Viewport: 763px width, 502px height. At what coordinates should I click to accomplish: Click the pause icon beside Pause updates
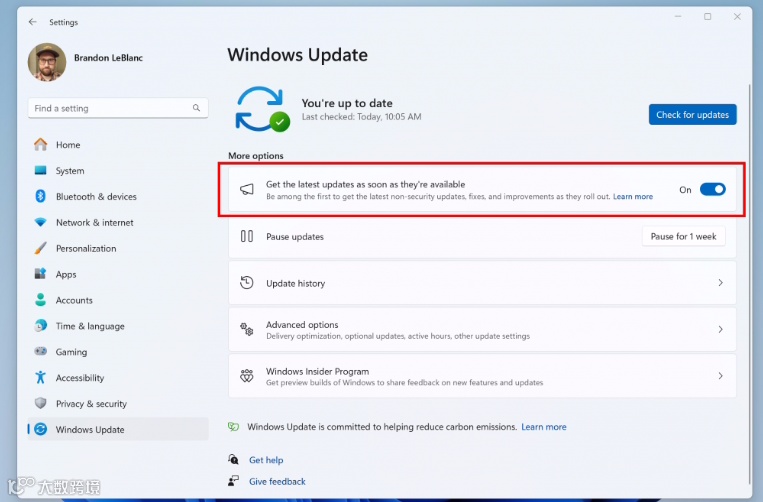tap(247, 236)
